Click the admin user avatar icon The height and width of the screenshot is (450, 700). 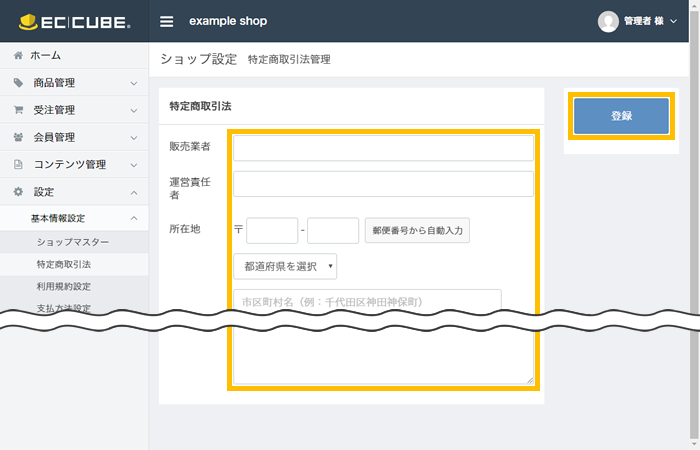click(608, 21)
